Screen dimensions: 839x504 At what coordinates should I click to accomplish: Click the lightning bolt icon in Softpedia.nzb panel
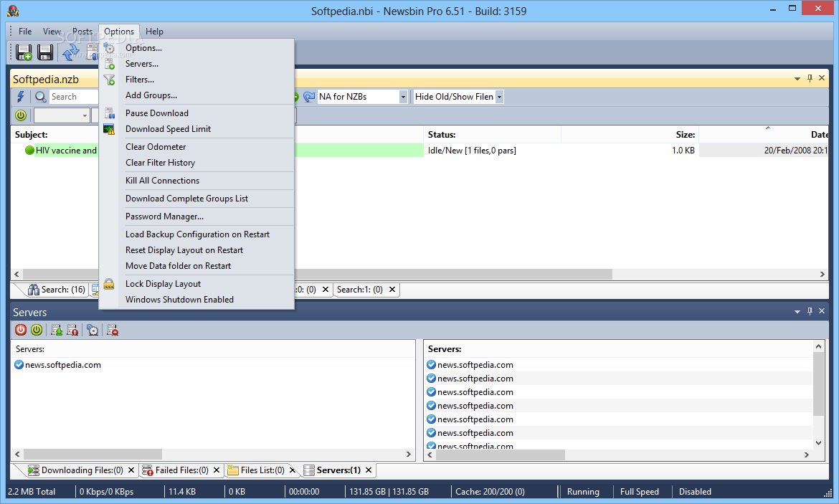click(20, 97)
